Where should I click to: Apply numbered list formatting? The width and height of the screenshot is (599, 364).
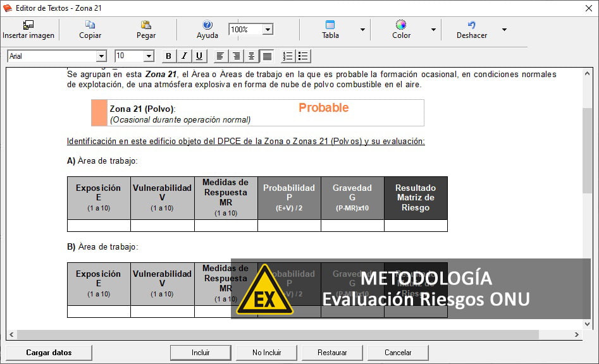click(x=288, y=56)
